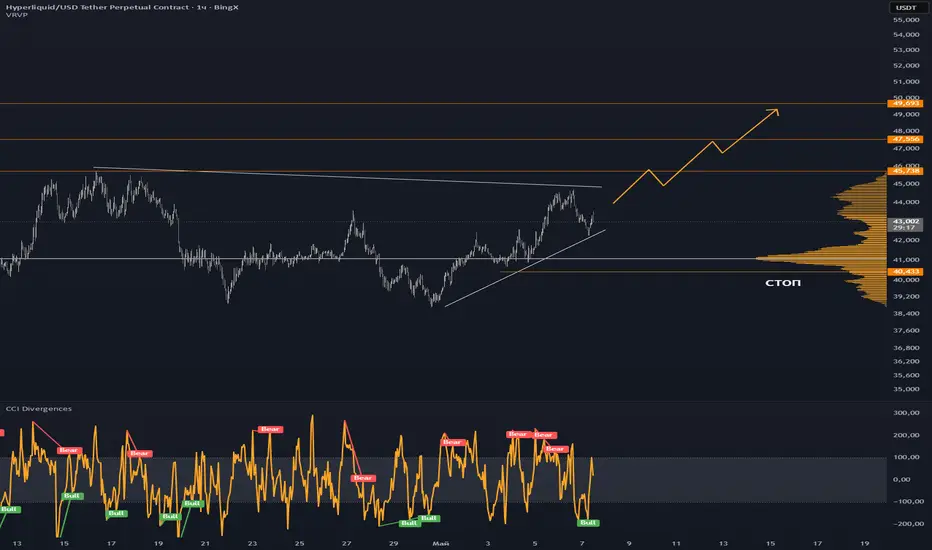The height and width of the screenshot is (550, 932).
Task: Click the 37,600 price axis value
Action: (x=906, y=331)
